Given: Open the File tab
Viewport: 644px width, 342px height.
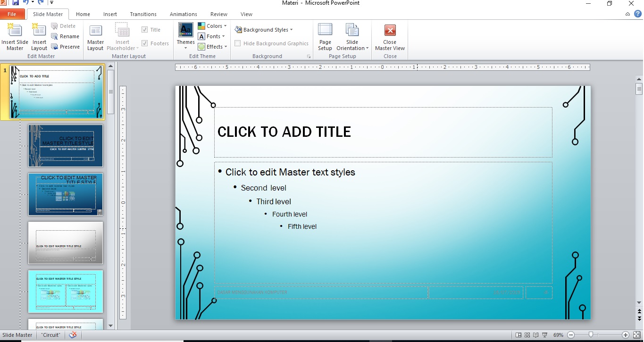Looking at the screenshot, I should click(x=12, y=14).
